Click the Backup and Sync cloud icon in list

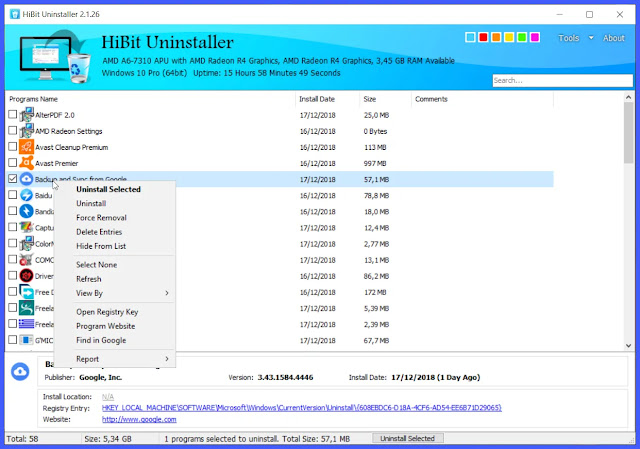(27, 179)
